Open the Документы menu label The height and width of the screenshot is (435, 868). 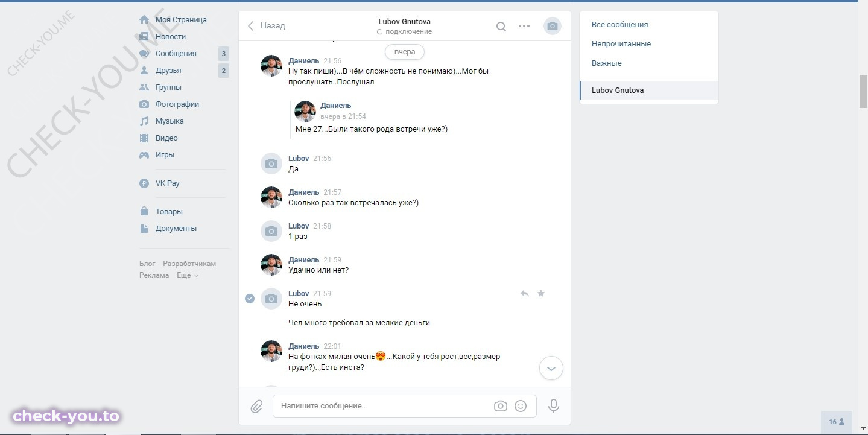176,229
